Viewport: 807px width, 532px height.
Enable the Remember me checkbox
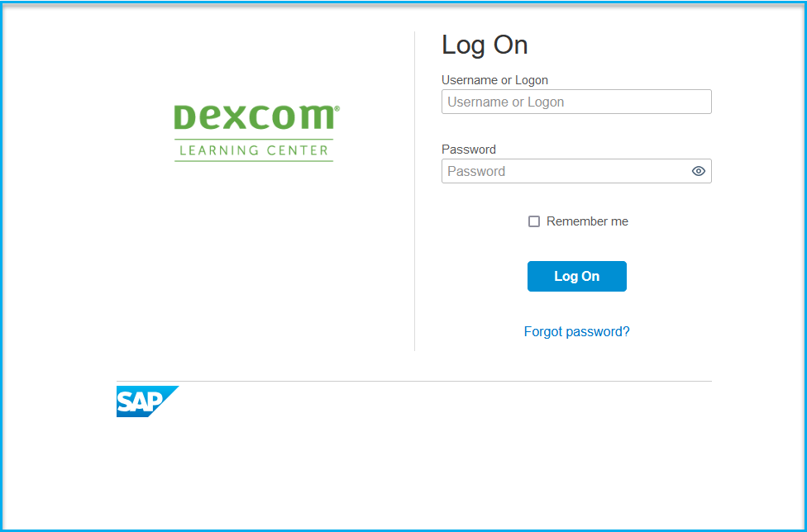coord(534,221)
